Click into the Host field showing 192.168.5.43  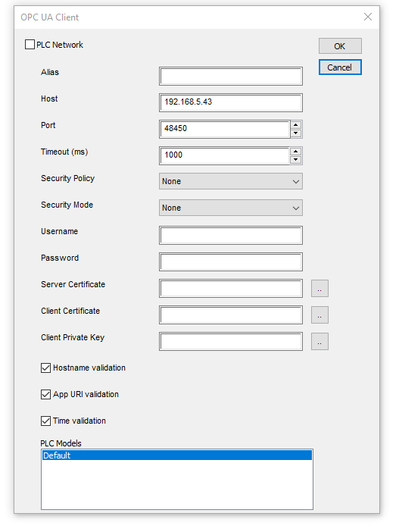pos(230,102)
